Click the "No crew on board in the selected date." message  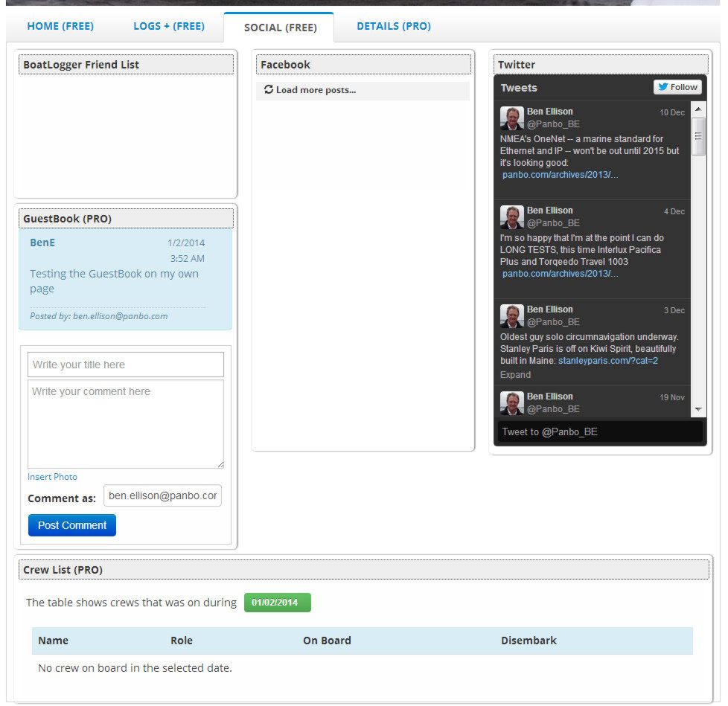[x=135, y=668]
